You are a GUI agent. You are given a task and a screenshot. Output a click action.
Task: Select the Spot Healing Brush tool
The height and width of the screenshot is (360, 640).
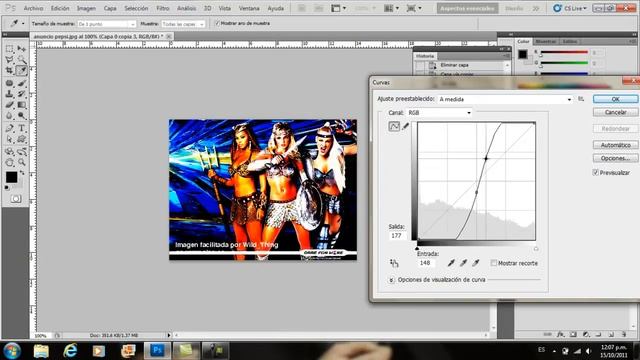point(9,83)
